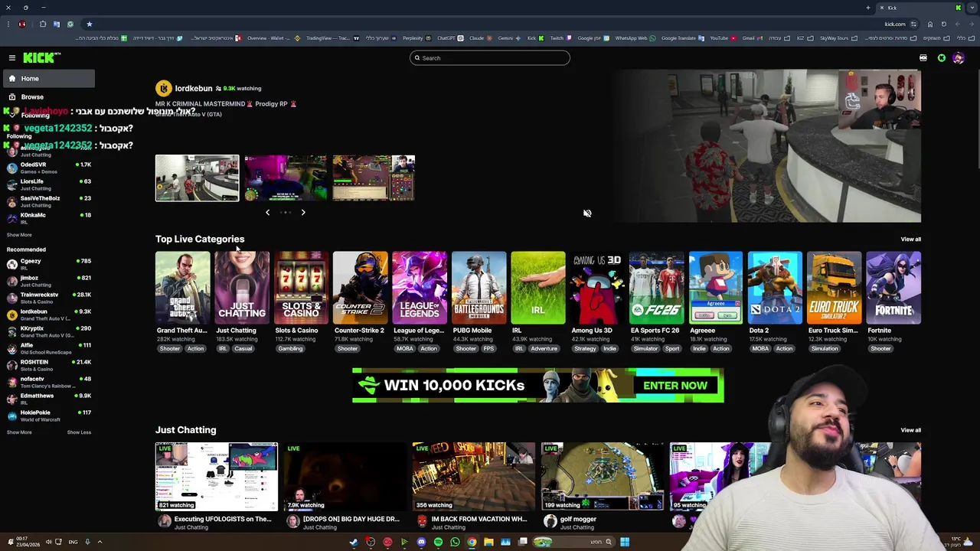
Task: Click View all for Just Chatting section
Action: coord(910,430)
